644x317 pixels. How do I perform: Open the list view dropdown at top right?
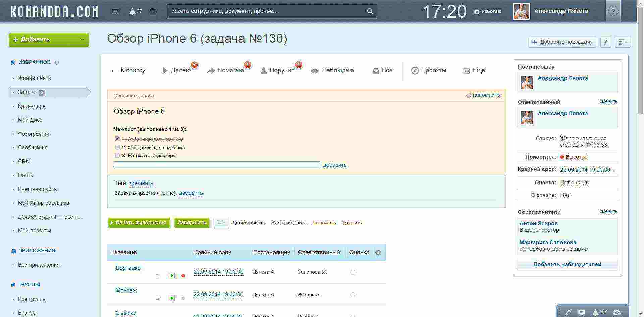pyautogui.click(x=623, y=42)
